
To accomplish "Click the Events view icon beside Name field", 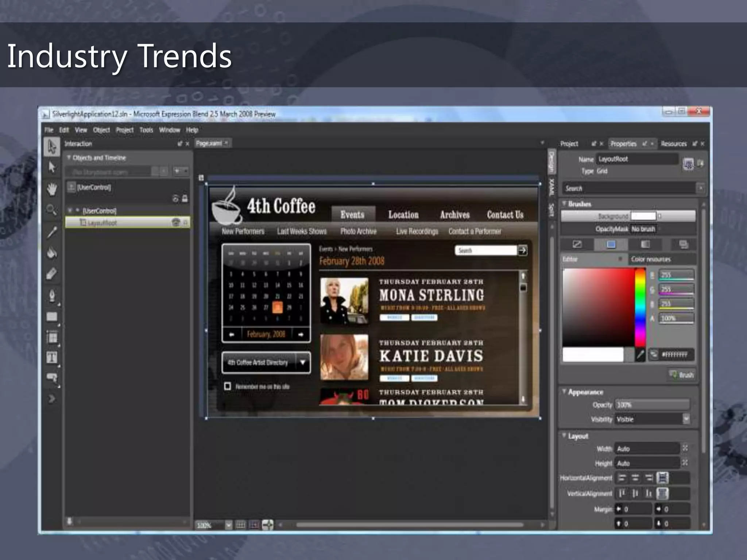I will point(700,163).
